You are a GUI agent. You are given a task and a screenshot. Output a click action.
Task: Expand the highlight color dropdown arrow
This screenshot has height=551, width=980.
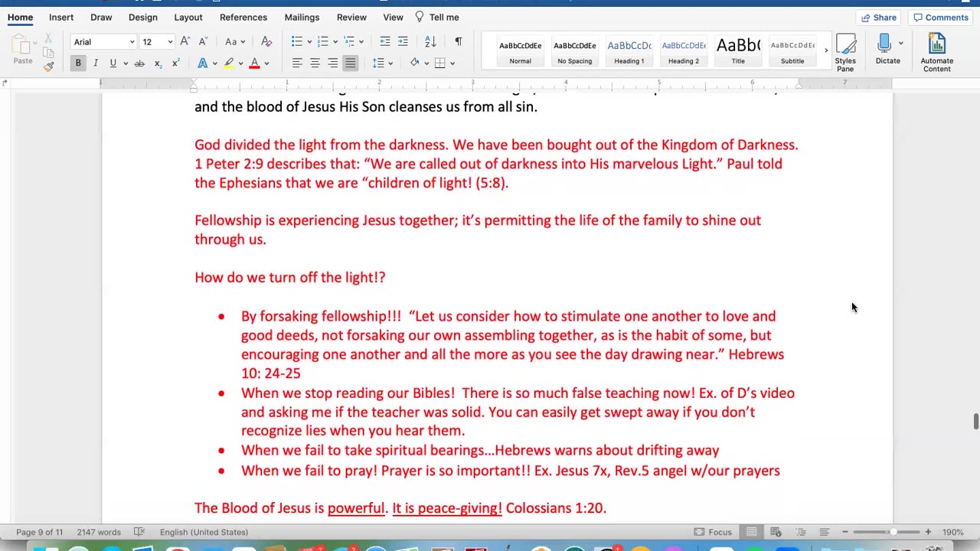240,64
